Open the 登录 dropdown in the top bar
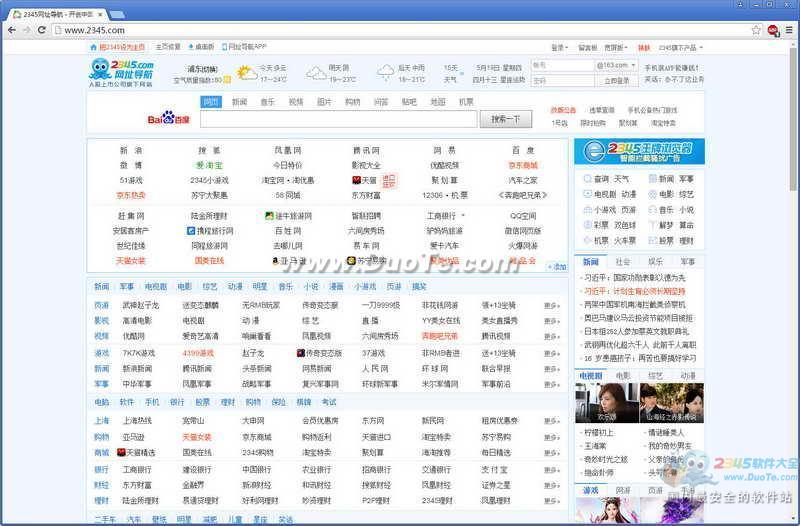This screenshot has height=526, width=800. pos(559,47)
